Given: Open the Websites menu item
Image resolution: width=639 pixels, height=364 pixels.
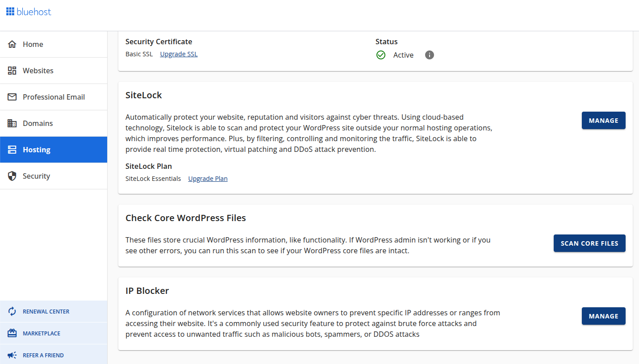Looking at the screenshot, I should (38, 71).
